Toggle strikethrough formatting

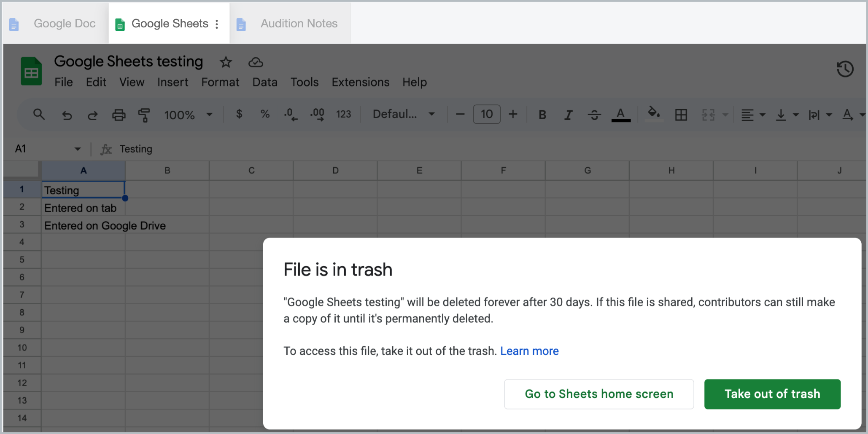594,115
